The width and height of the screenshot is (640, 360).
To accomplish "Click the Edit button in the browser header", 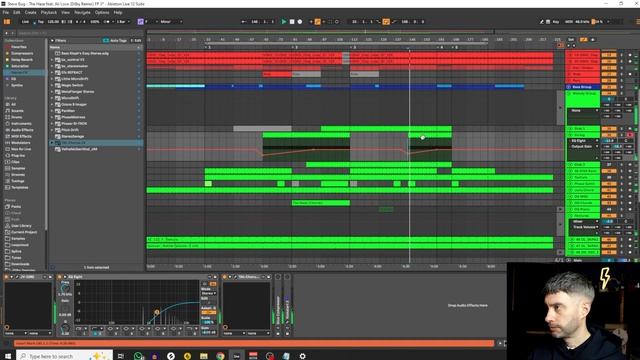I will coord(136,40).
